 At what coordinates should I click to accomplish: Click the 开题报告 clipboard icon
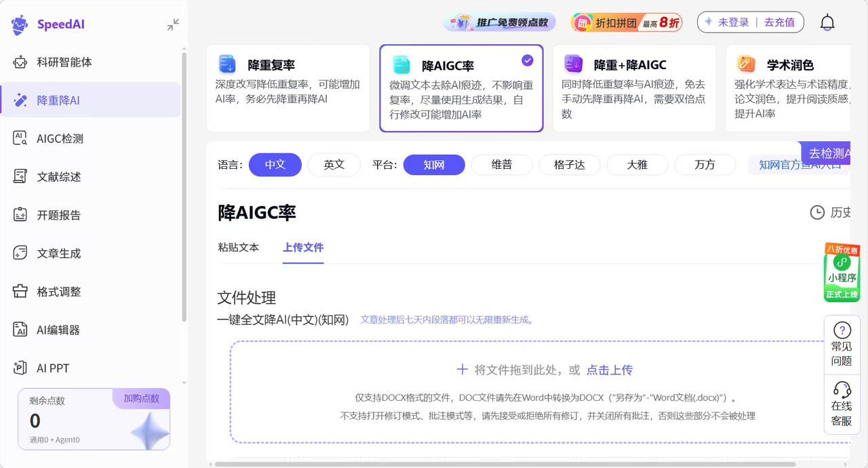pos(20,215)
